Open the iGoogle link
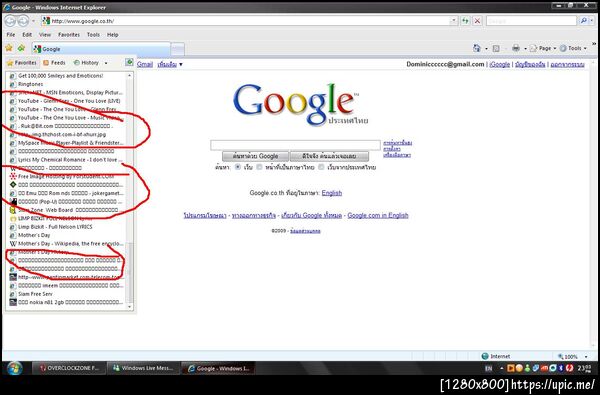Image resolution: width=600 pixels, height=395 pixels. tap(500, 64)
